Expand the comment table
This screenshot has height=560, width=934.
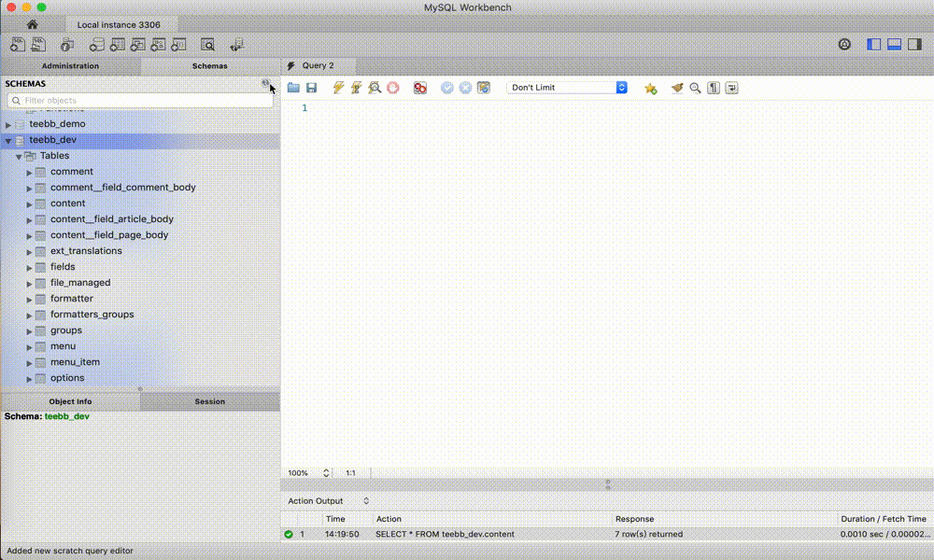coord(29,172)
